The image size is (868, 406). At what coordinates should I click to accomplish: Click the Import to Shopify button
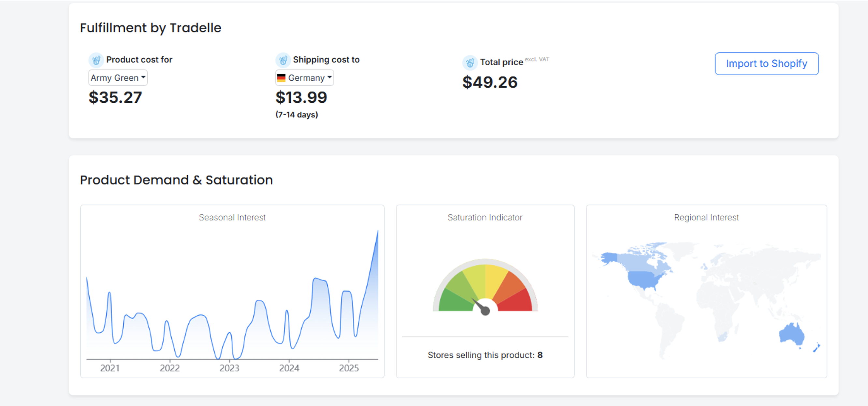coord(767,64)
